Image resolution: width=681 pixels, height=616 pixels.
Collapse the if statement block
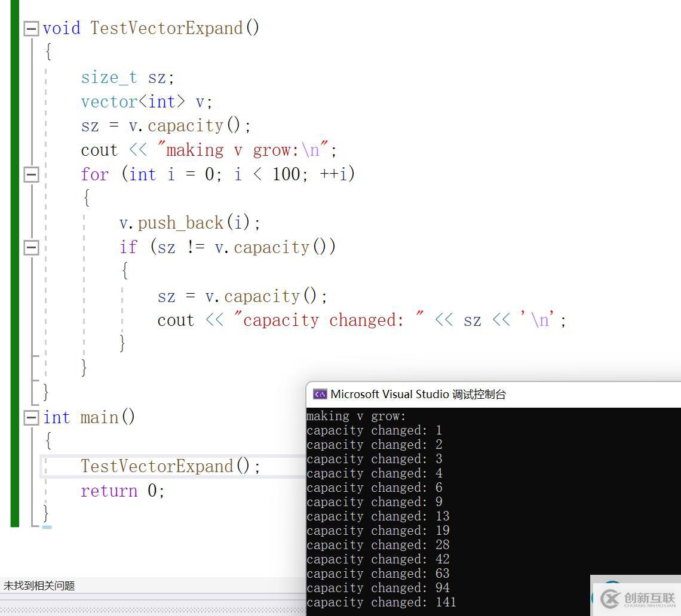(x=31, y=248)
